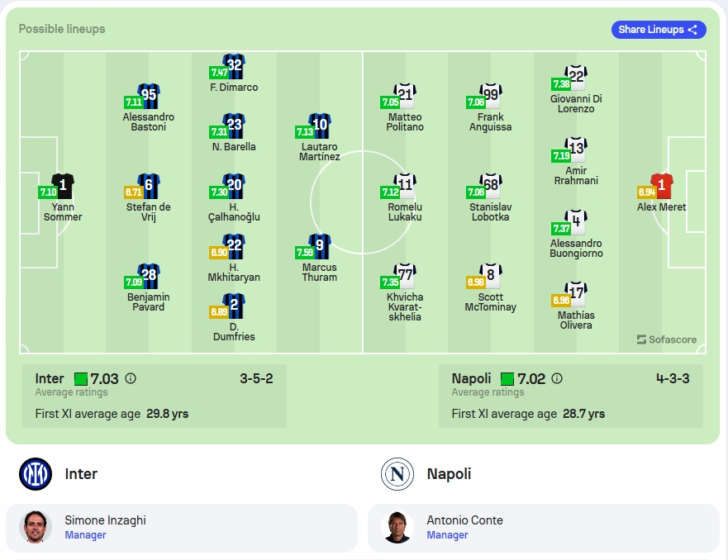Open Antonio Conte's manager photo
This screenshot has width=728, height=560.
(397, 527)
